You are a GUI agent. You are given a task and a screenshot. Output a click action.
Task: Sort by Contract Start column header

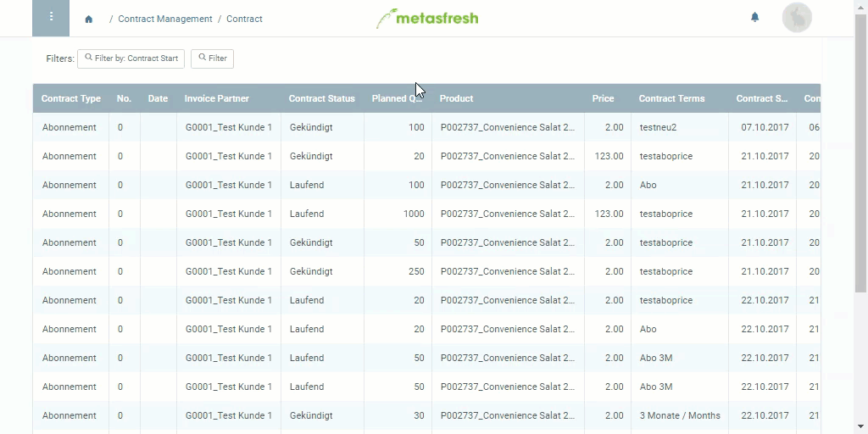click(762, 98)
